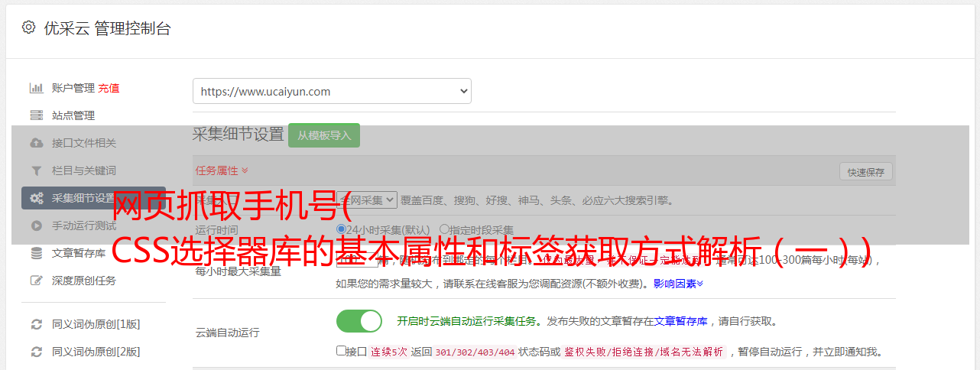Open the 充值 recharge link
This screenshot has width=980, height=370.
pyautogui.click(x=109, y=88)
